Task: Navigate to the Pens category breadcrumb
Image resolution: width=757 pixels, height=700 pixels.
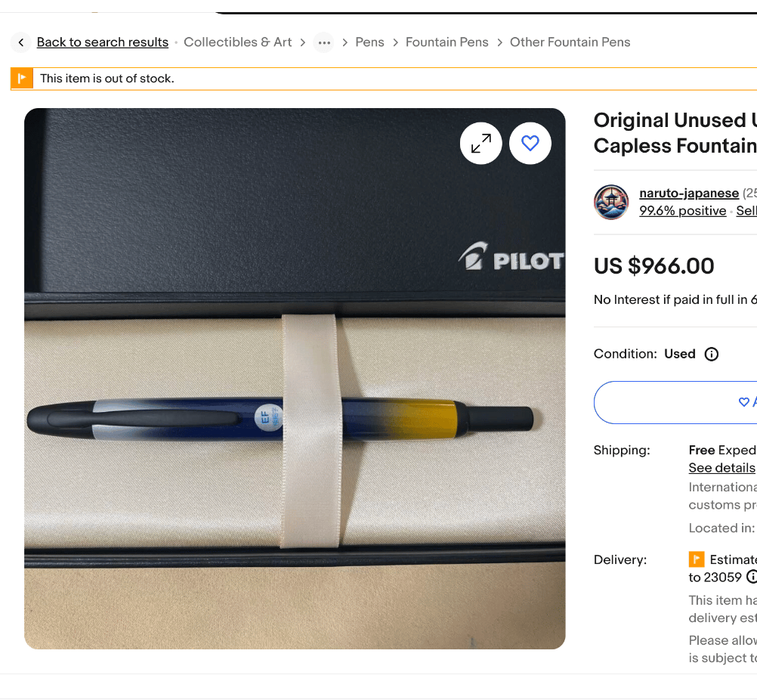Action: (369, 42)
